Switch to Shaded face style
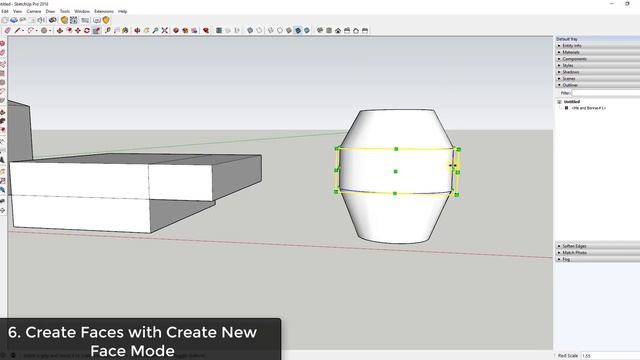The height and width of the screenshot is (360, 640). point(289,31)
